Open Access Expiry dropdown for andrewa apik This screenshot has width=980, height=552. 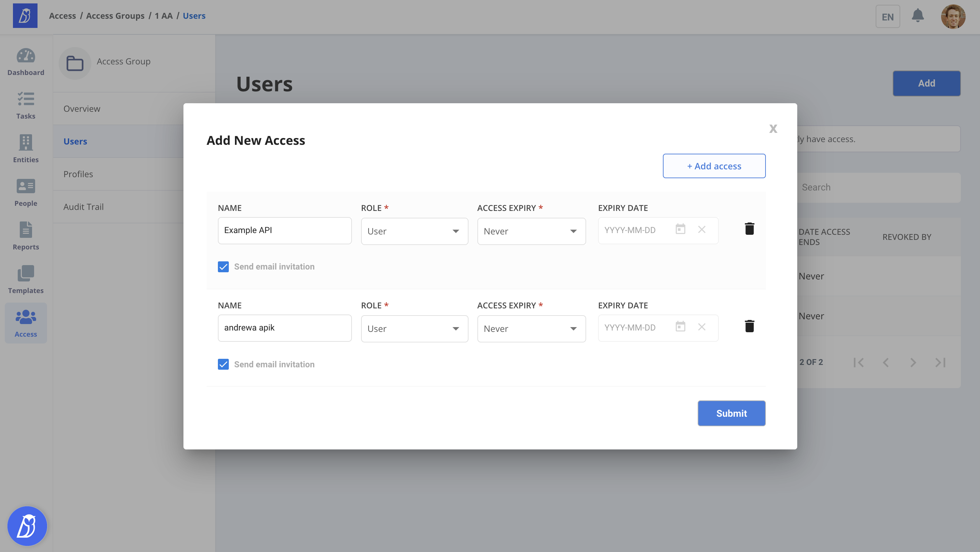pos(531,328)
